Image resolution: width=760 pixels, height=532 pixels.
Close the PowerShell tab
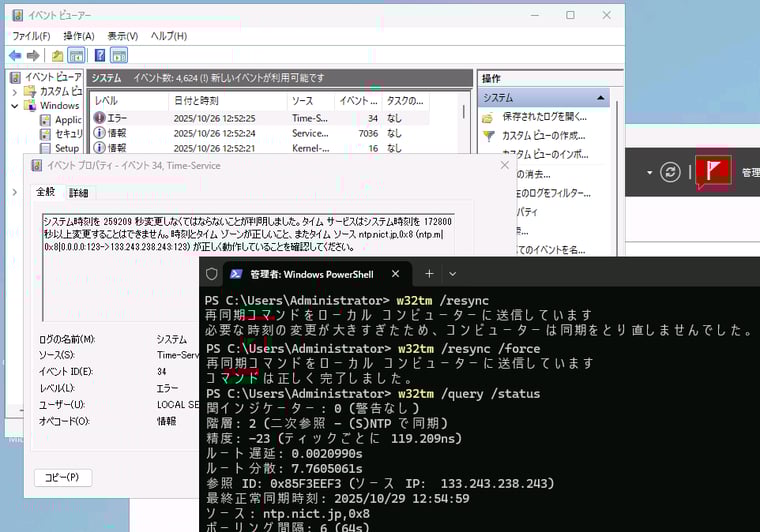click(x=396, y=274)
